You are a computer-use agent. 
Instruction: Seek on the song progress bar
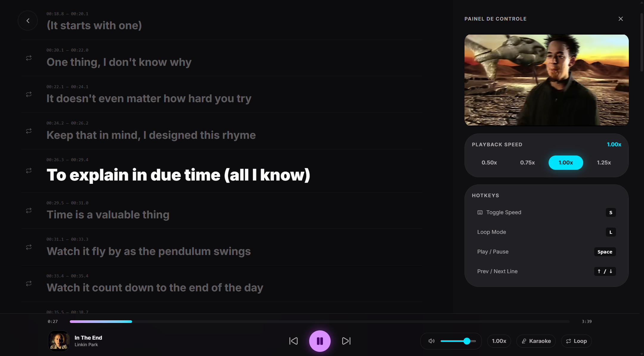coord(320,321)
